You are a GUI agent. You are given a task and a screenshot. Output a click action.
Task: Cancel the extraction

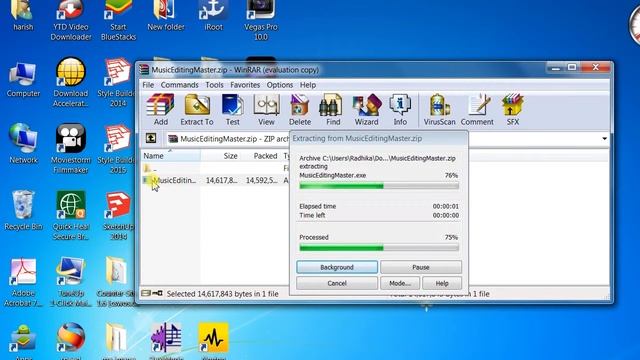337,283
